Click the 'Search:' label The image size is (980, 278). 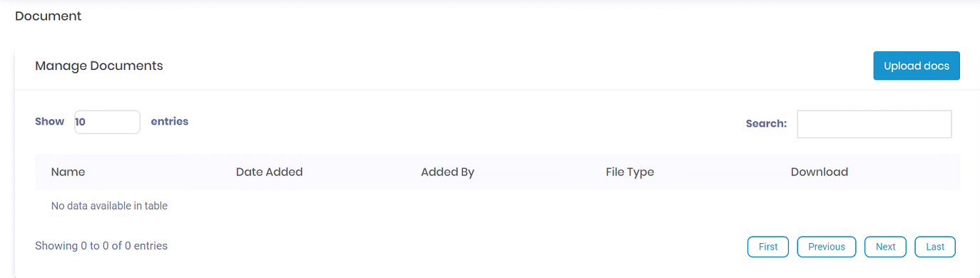(766, 123)
